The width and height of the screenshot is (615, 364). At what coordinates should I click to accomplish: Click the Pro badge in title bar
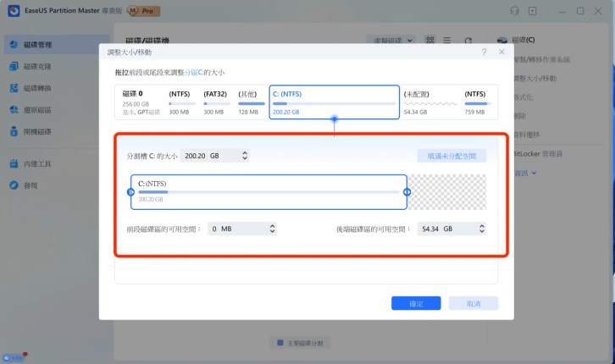(144, 11)
